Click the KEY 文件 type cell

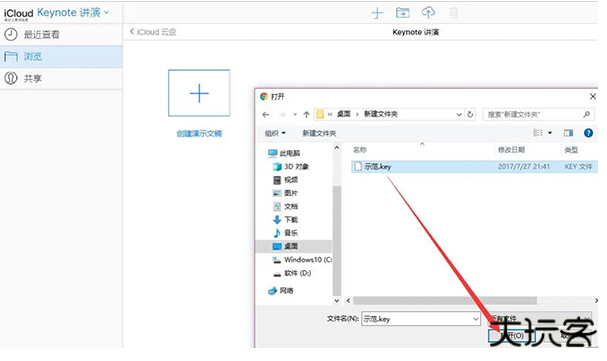578,167
